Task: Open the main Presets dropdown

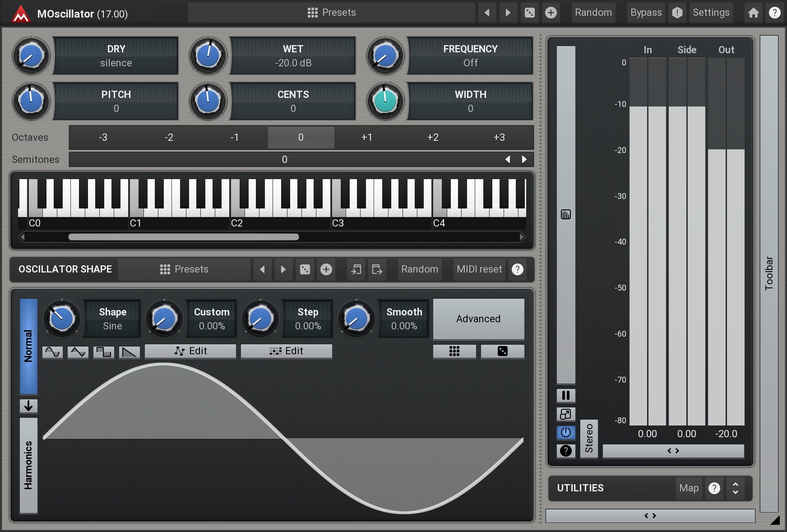Action: coord(332,13)
